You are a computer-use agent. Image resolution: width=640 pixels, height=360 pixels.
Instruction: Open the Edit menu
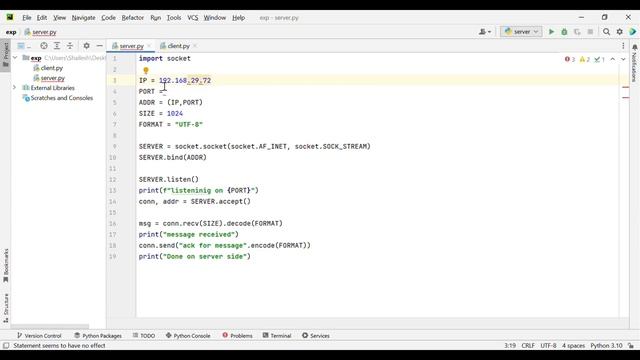[42, 18]
